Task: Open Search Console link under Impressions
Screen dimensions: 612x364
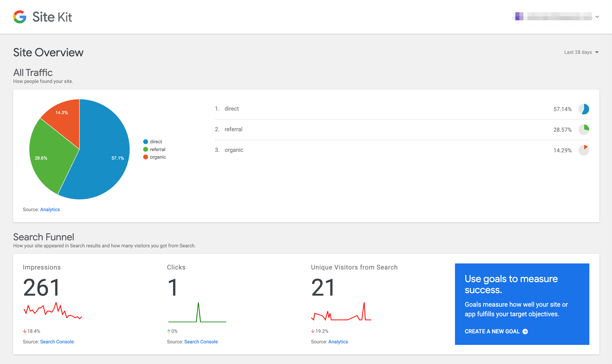Action: 57,342
